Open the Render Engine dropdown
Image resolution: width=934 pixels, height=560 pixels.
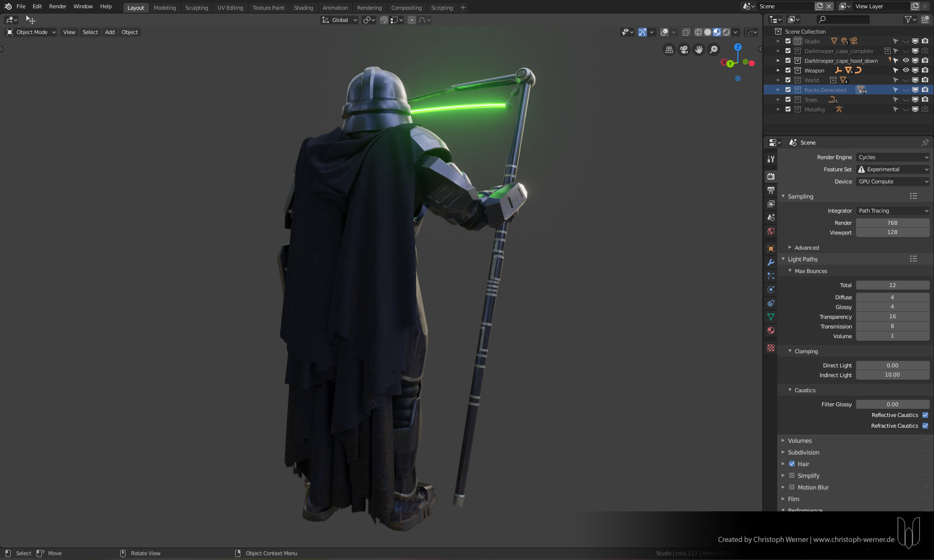pyautogui.click(x=893, y=157)
